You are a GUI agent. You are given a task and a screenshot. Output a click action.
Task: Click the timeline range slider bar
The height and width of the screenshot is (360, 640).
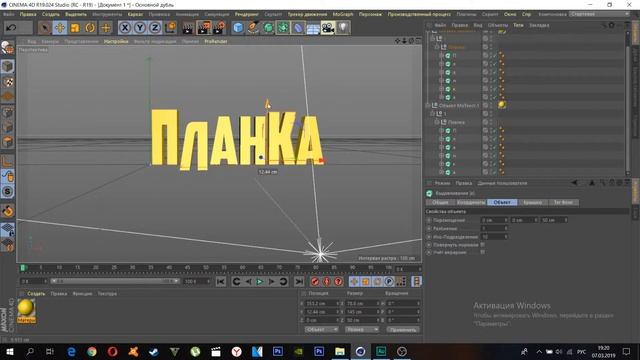pyautogui.click(x=115, y=281)
